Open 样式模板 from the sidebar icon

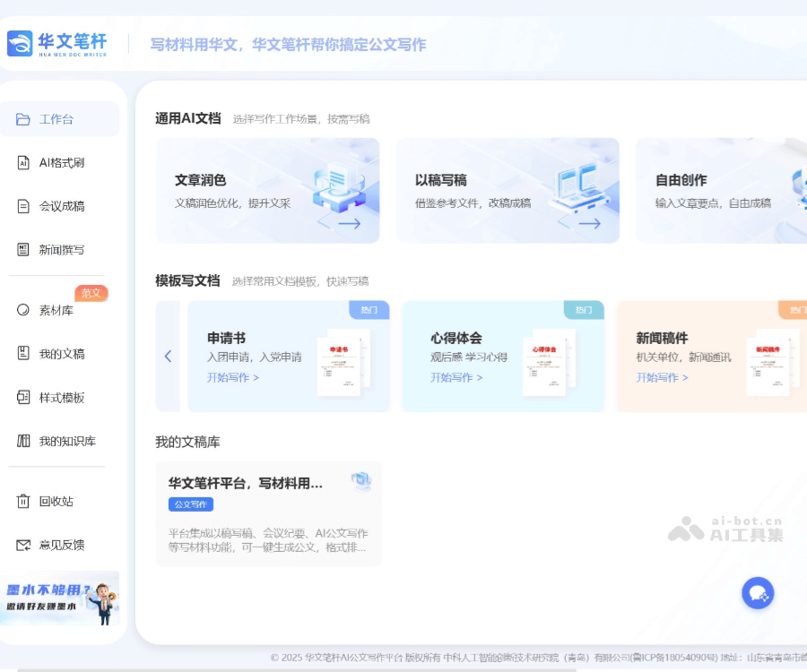point(24,397)
